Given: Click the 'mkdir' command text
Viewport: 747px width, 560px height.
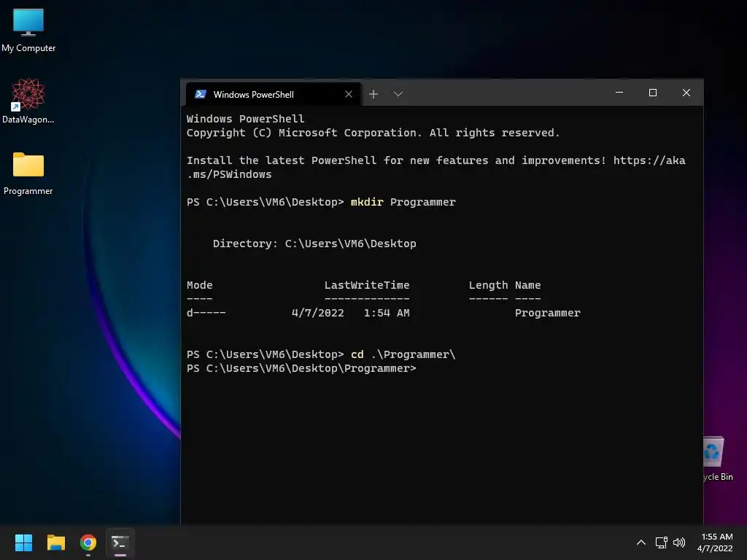Looking at the screenshot, I should tap(367, 202).
